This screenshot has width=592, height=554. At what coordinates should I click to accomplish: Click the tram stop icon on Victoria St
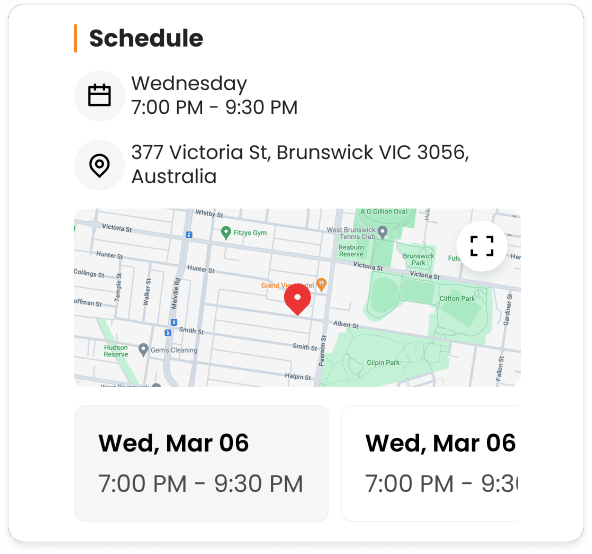(x=189, y=235)
